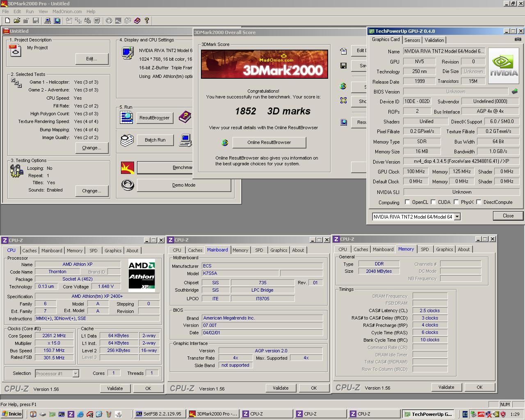Click the purple help book icon beside ResultBrowser
Viewport: 525px width, 420px height.
[185, 117]
